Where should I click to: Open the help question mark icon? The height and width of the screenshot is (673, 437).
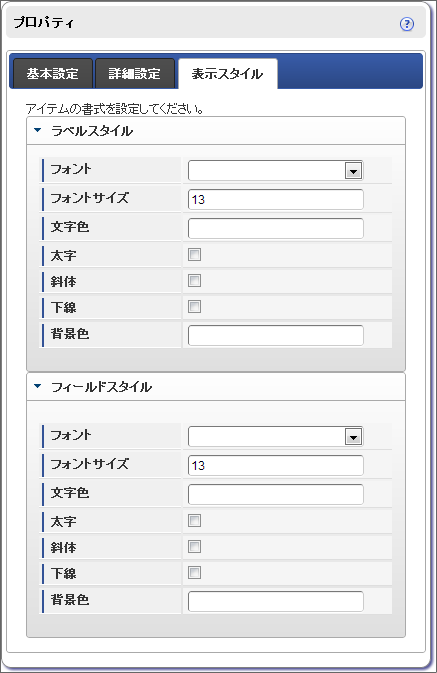pos(407,24)
